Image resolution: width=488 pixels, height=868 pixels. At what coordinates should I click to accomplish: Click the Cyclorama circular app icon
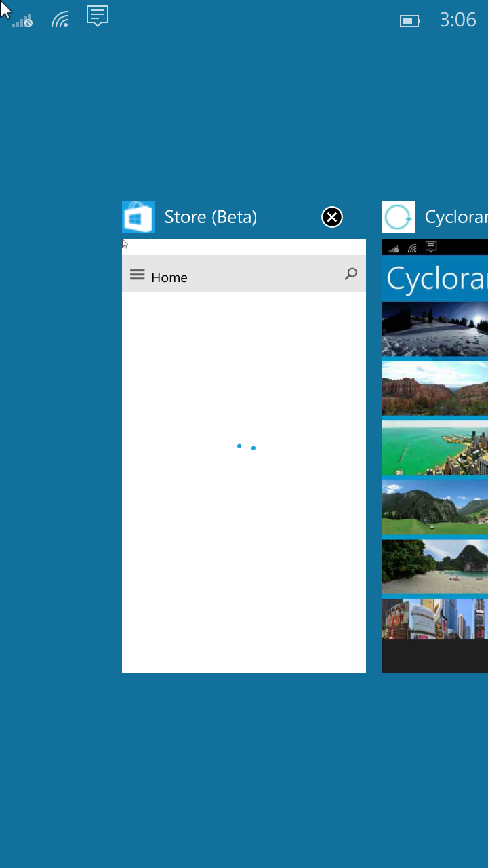399,217
